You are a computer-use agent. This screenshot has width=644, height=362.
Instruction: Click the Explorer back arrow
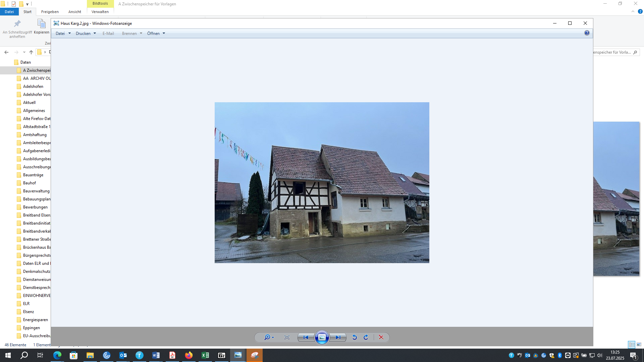tap(6, 52)
